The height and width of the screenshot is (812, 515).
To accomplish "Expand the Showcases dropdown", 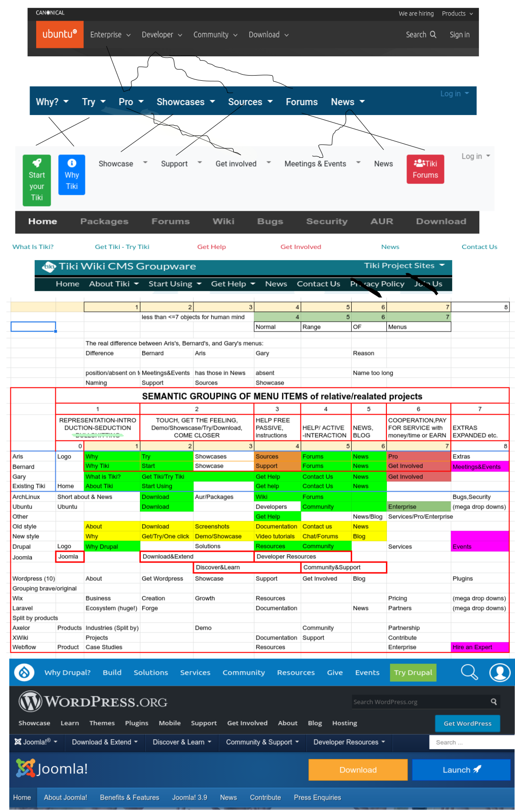I will (x=186, y=102).
